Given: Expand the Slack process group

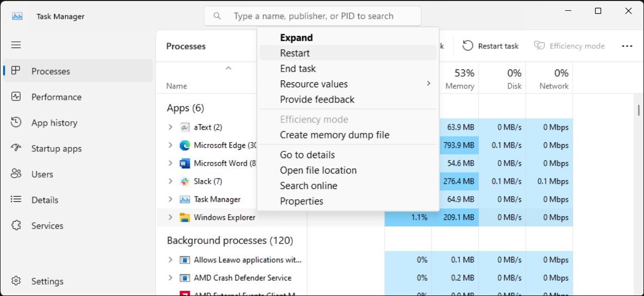Looking at the screenshot, I should click(x=170, y=181).
